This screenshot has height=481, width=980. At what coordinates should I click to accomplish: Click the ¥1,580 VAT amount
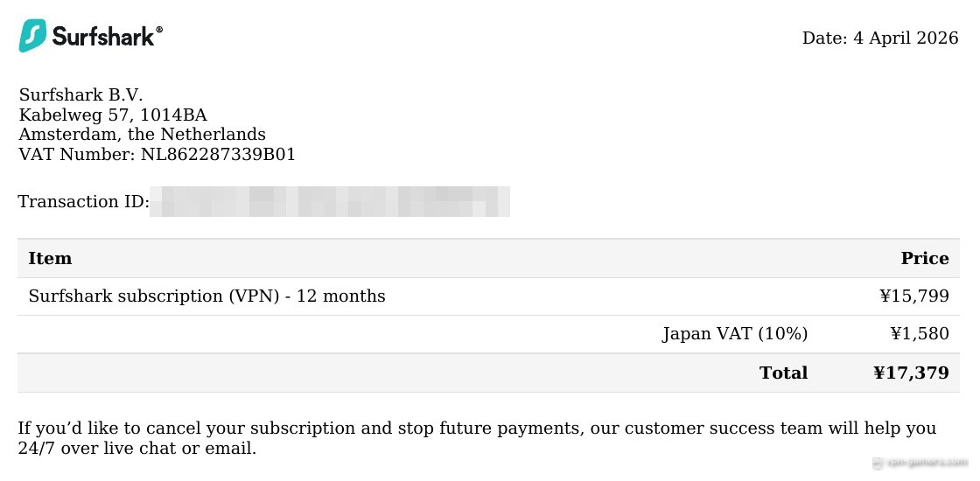[x=920, y=334]
